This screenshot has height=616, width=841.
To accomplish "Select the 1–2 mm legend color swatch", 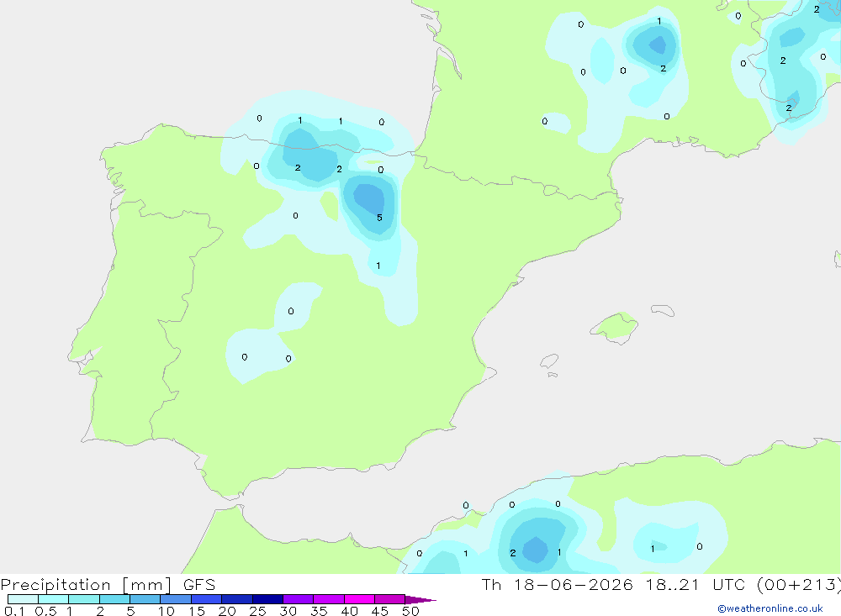I will coord(84,599).
